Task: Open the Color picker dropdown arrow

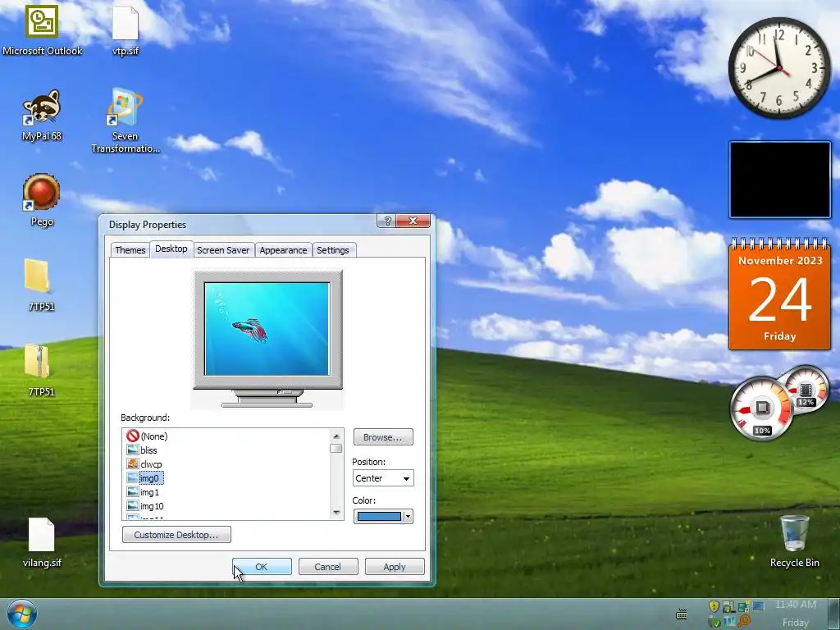Action: tap(409, 517)
